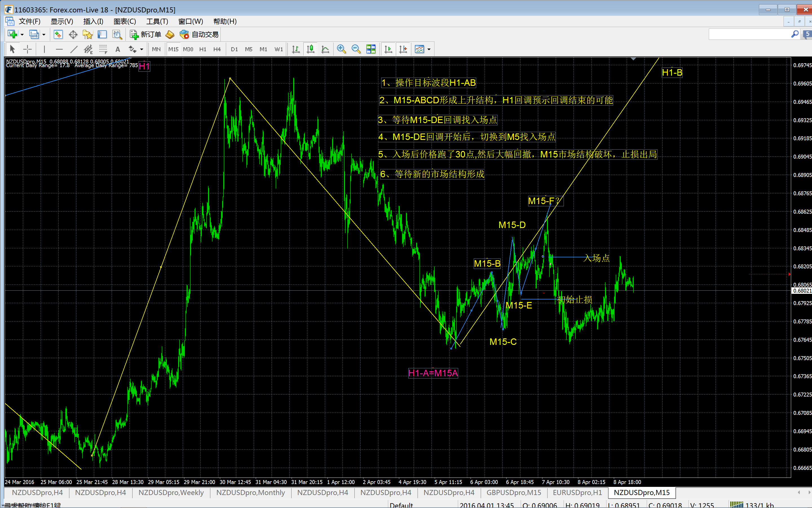Open the 显示(V) menu
The width and height of the screenshot is (812, 508).
[62, 21]
